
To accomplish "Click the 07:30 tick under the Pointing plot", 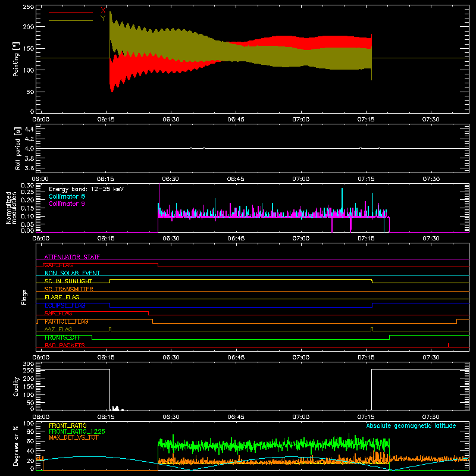I will [x=431, y=120].
